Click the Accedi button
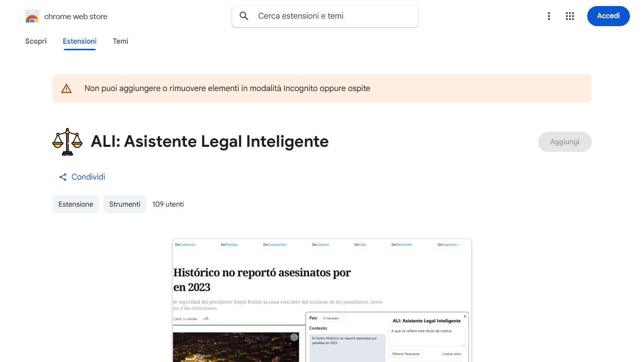Image resolution: width=644 pixels, height=362 pixels. click(608, 16)
